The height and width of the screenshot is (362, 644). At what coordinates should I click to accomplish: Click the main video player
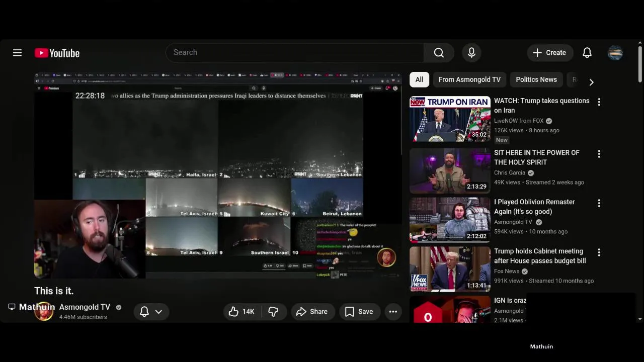218,175
